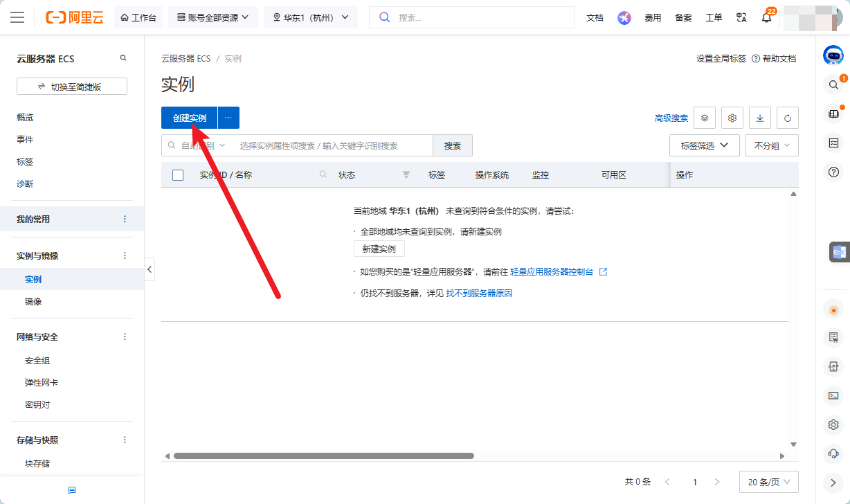This screenshot has width=850, height=504.
Task: Click the language translate icon
Action: pos(742,17)
